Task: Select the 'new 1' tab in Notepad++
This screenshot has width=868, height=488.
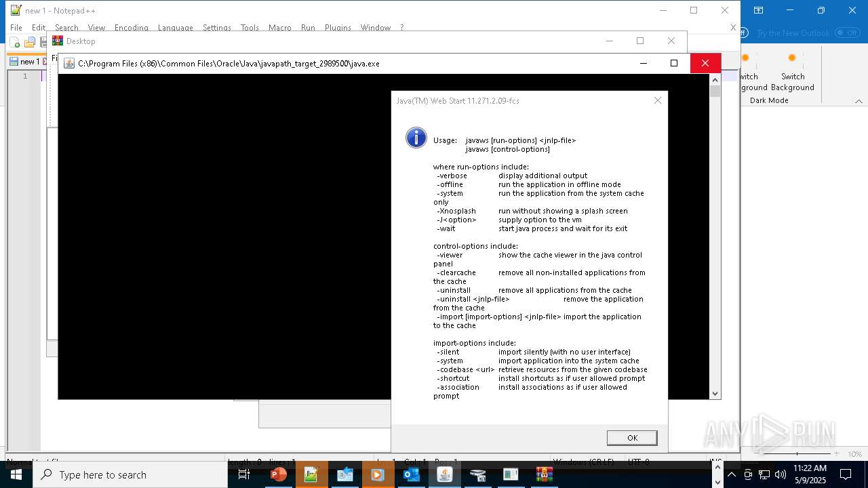Action: click(x=26, y=62)
